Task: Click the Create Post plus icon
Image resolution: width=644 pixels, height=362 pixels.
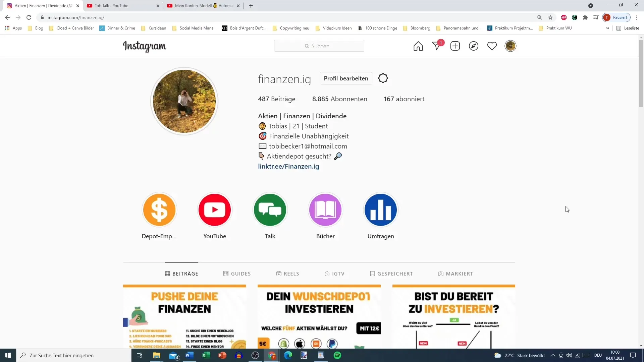Action: (x=455, y=46)
